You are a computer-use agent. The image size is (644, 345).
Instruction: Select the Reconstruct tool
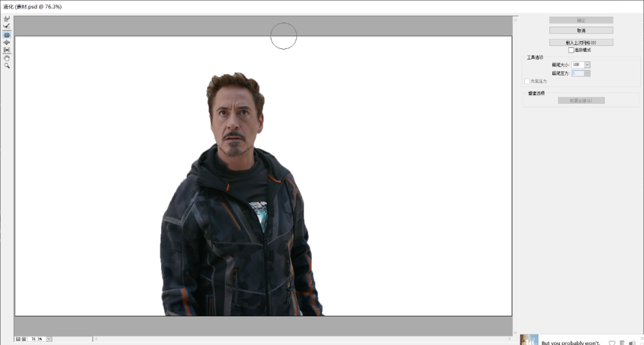coord(7,26)
